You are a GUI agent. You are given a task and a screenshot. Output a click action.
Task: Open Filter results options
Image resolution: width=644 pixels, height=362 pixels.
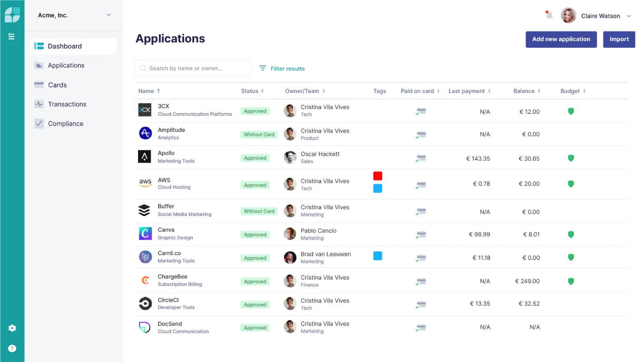click(283, 68)
